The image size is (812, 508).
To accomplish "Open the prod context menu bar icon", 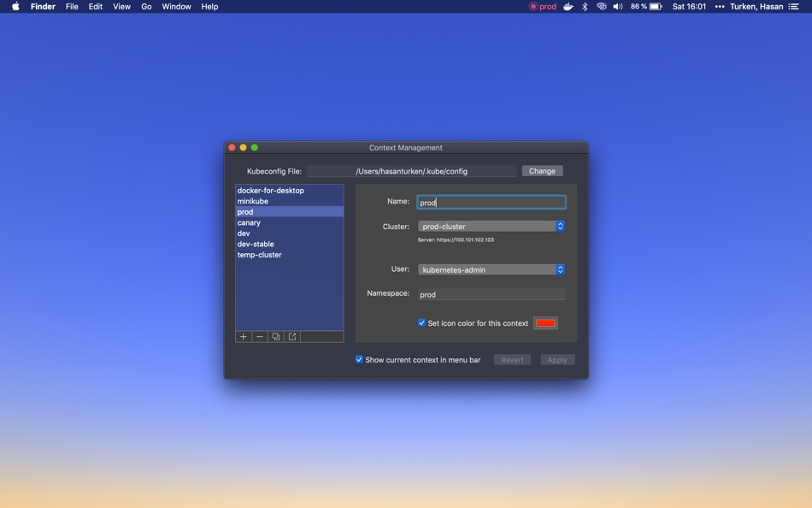I will 542,7.
